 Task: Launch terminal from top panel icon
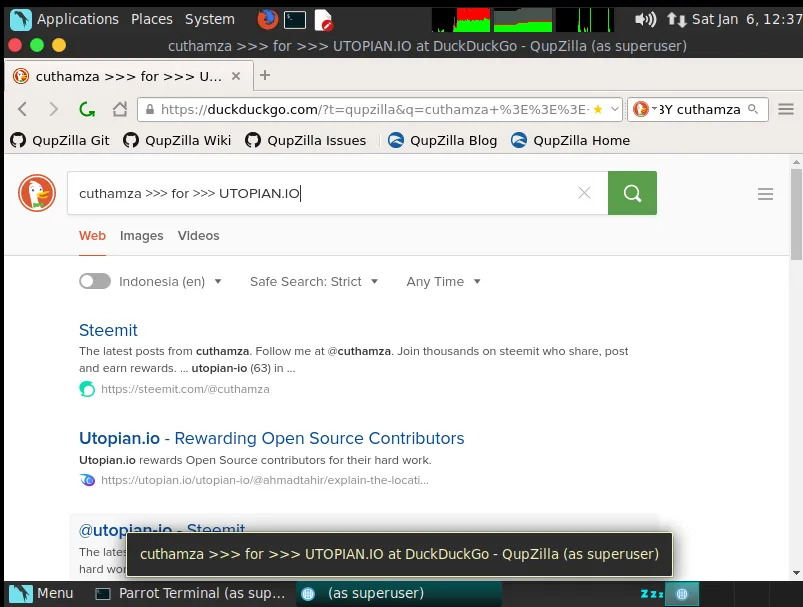tap(295, 20)
